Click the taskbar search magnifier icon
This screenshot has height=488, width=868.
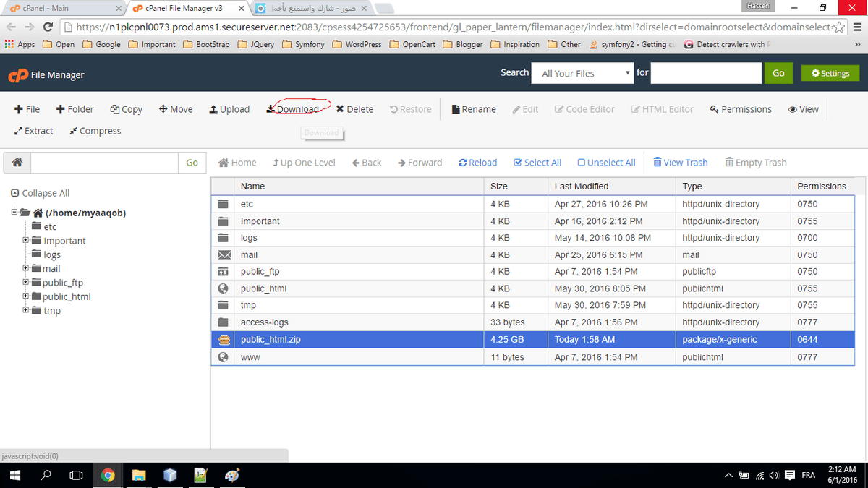[x=45, y=475]
